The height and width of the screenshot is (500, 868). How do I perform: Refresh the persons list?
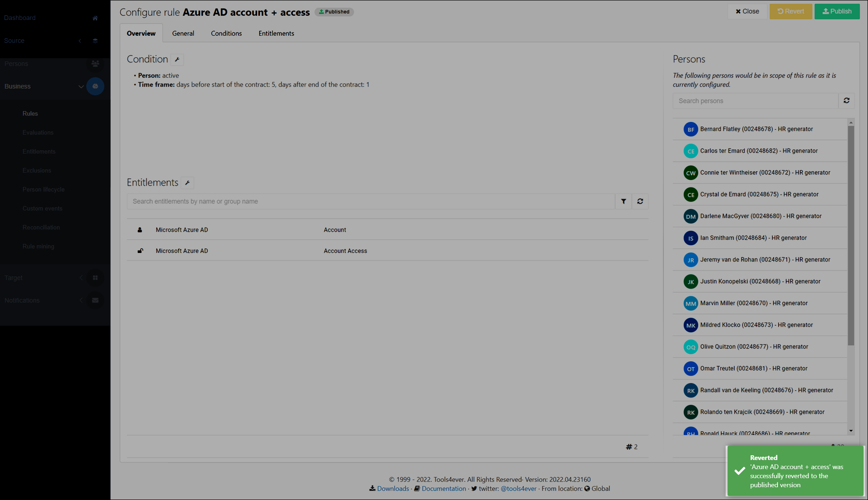click(846, 101)
